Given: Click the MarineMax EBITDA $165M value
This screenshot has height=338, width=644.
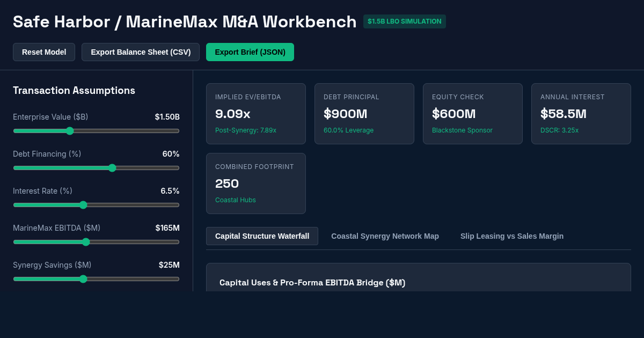Looking at the screenshot, I should point(167,228).
